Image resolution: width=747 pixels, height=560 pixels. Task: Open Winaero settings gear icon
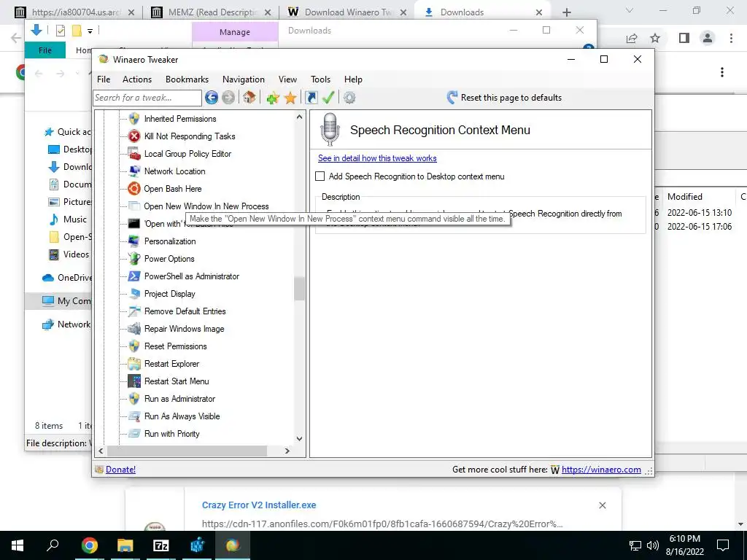(x=349, y=98)
